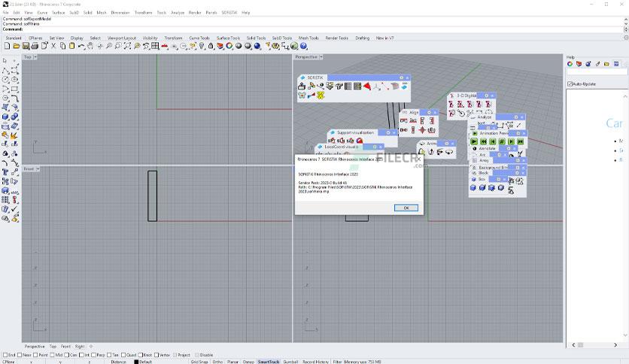
Task: Click the blue Help question-mark icon
Action: (304, 46)
